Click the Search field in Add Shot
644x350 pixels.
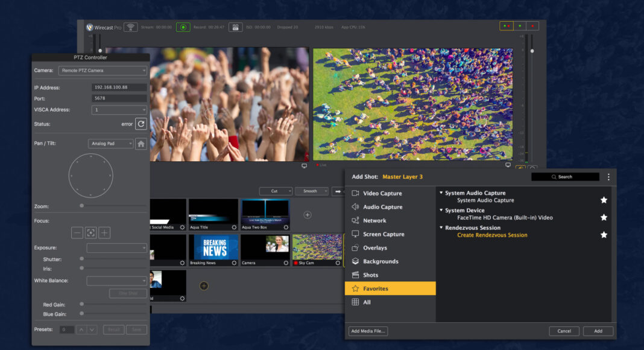tap(565, 176)
